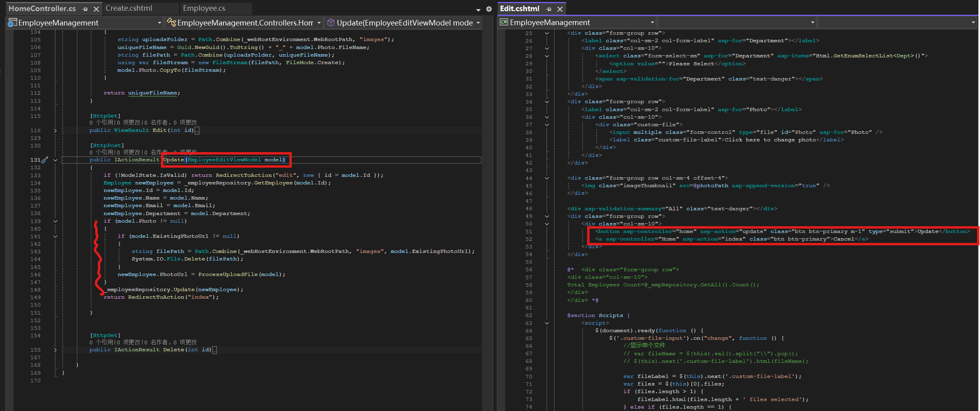Collapse the custom-file div at line 37
Image resolution: width=980 pixels, height=411 pixels.
(x=547, y=125)
